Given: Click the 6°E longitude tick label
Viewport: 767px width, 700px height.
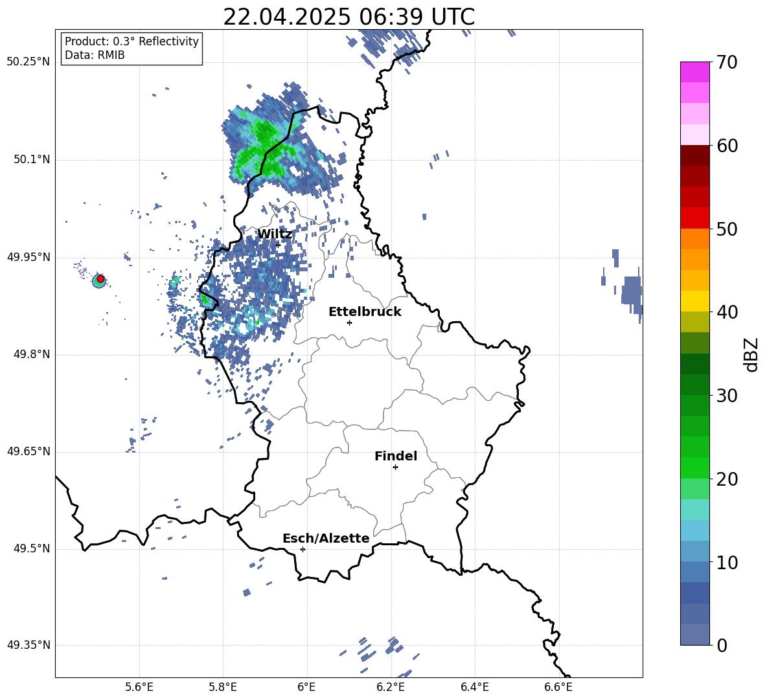Looking at the screenshot, I should pos(306,687).
